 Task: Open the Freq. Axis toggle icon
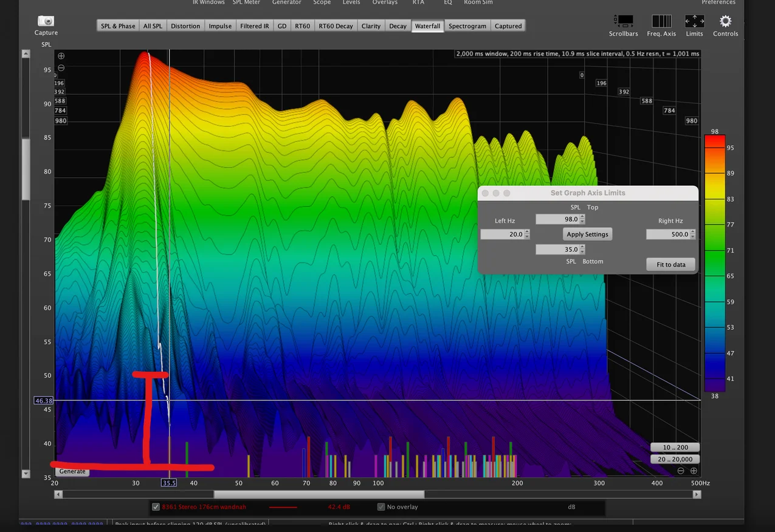[661, 21]
